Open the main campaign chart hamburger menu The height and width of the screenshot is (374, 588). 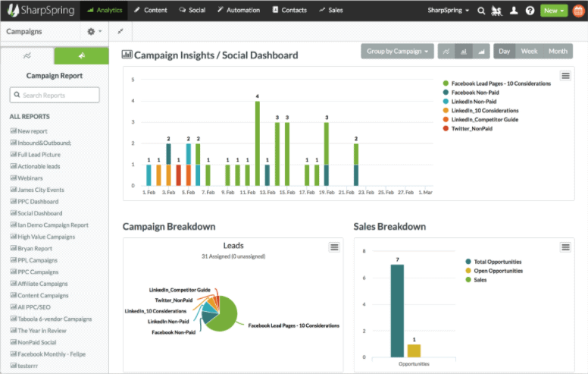click(x=565, y=76)
